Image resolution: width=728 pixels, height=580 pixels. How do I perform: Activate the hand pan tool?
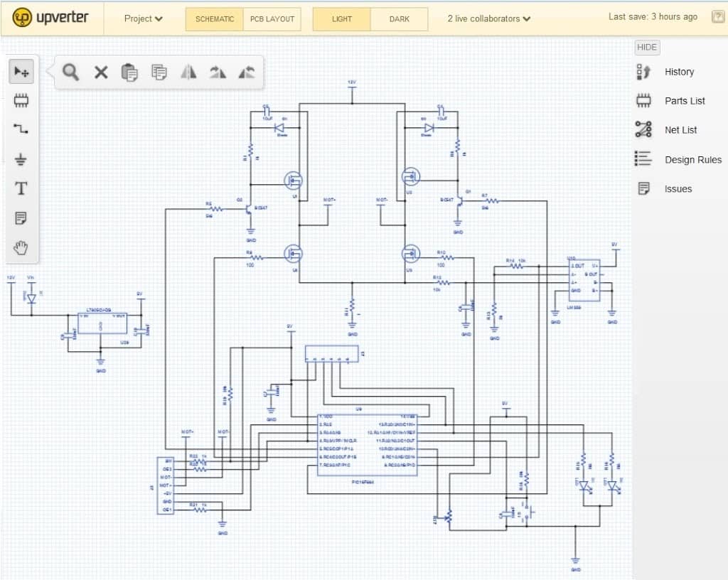(21, 247)
